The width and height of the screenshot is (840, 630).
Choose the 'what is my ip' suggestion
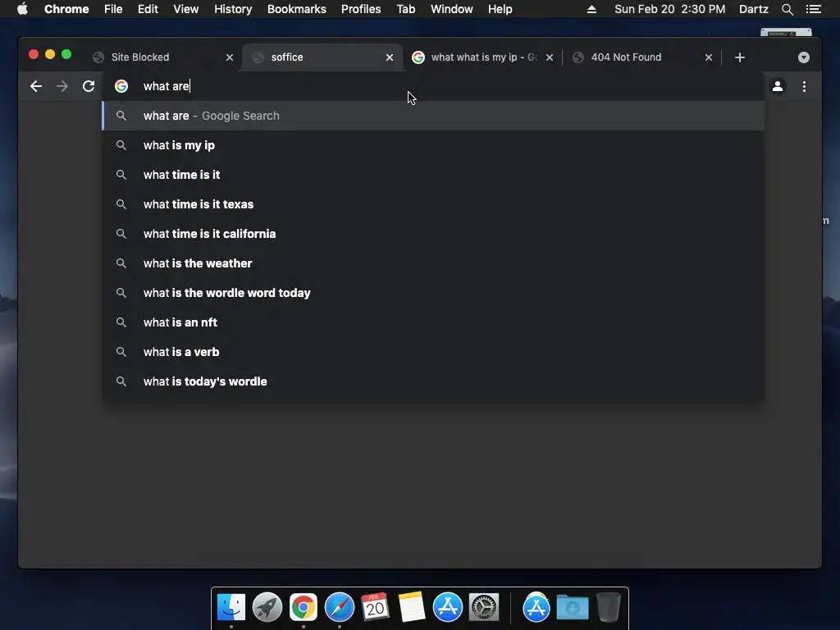(x=433, y=145)
